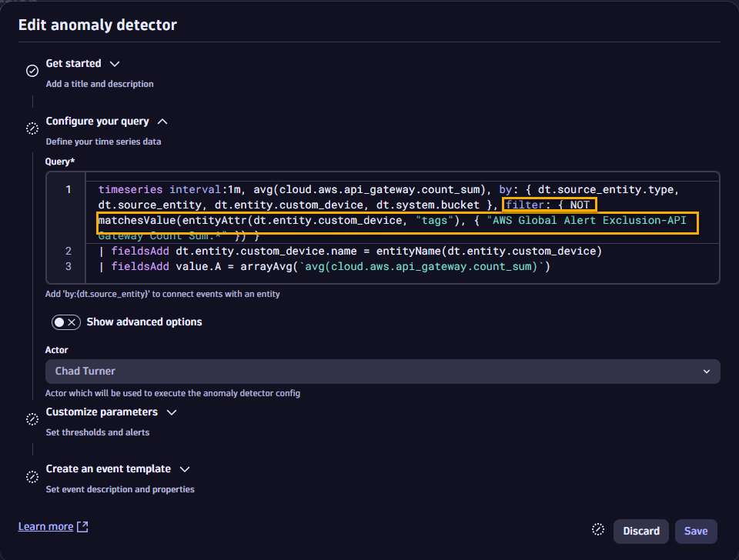Click the Customize parameters step status icon
The height and width of the screenshot is (560, 739).
tap(32, 419)
